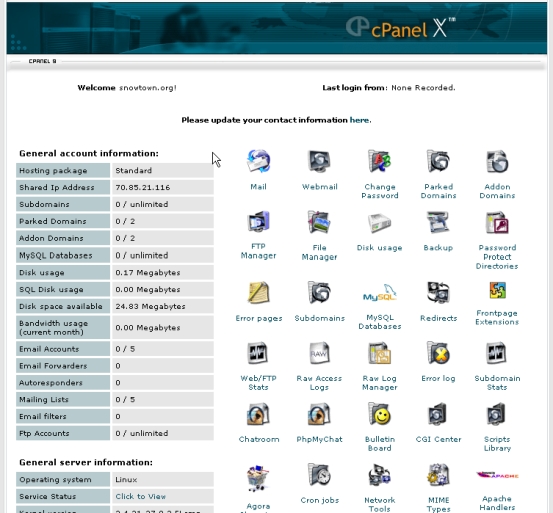Launch the FTP Manager icon

[259, 222]
